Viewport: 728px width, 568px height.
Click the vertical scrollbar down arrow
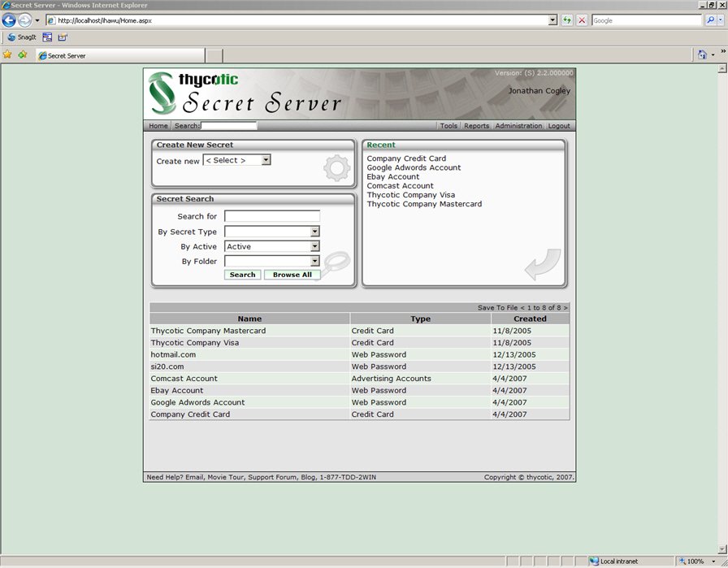pyautogui.click(x=722, y=549)
